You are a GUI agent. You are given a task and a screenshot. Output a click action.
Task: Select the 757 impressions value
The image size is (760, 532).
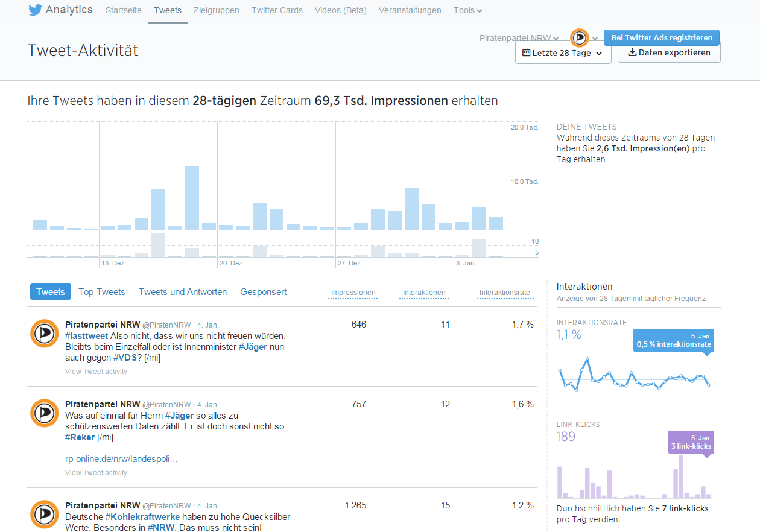pos(359,404)
